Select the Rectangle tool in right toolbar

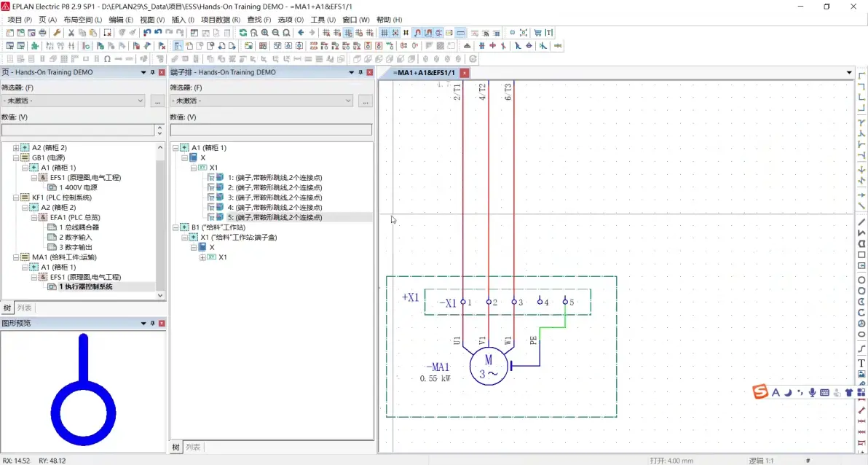pos(861,255)
